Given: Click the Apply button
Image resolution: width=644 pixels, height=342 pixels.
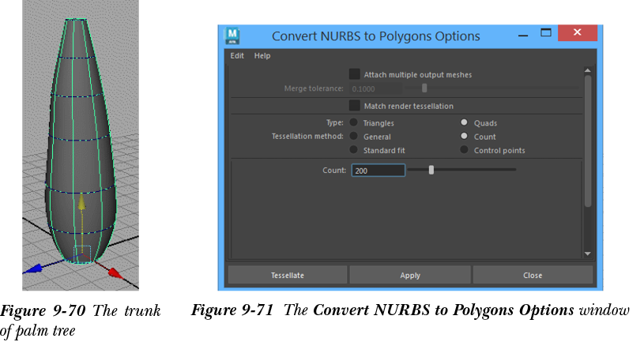Looking at the screenshot, I should click(x=410, y=276).
